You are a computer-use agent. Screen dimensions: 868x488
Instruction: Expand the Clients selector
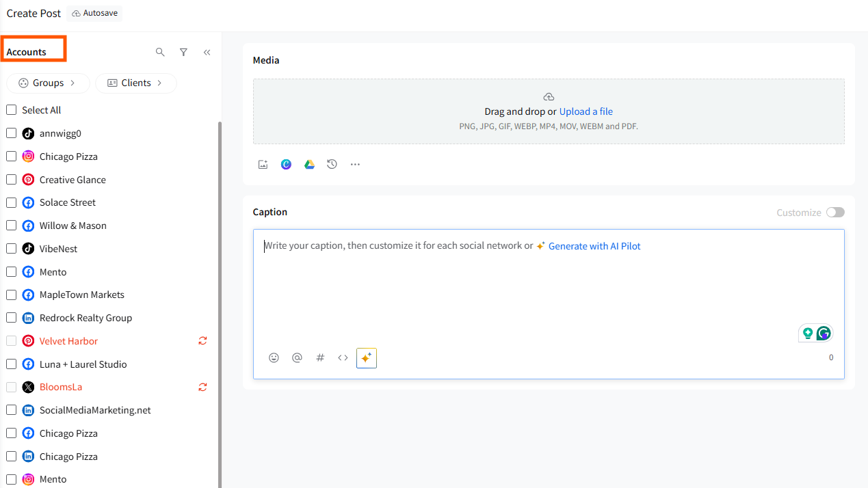tap(135, 83)
